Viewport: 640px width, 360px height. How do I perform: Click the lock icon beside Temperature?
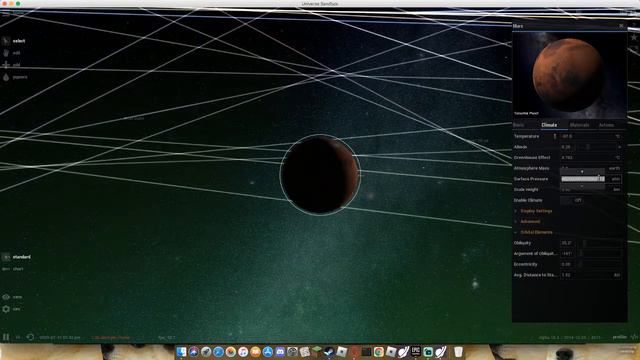pyautogui.click(x=555, y=136)
